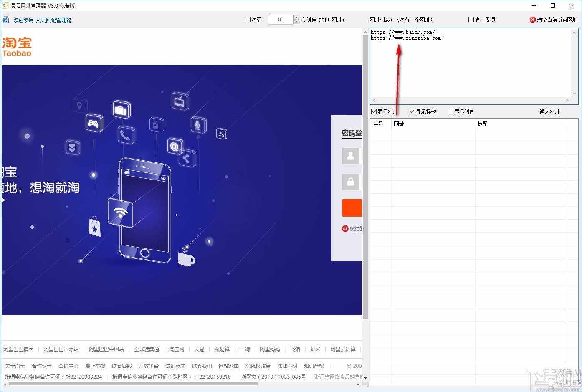Image resolution: width=582 pixels, height=392 pixels.
Task: Check the 显示时间 checkbox
Action: (x=450, y=111)
